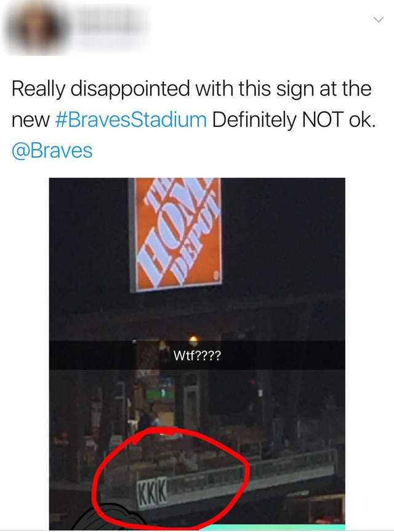Click the railing right of the KKK sign
Screen dimensions: 394x532
click(x=251, y=474)
